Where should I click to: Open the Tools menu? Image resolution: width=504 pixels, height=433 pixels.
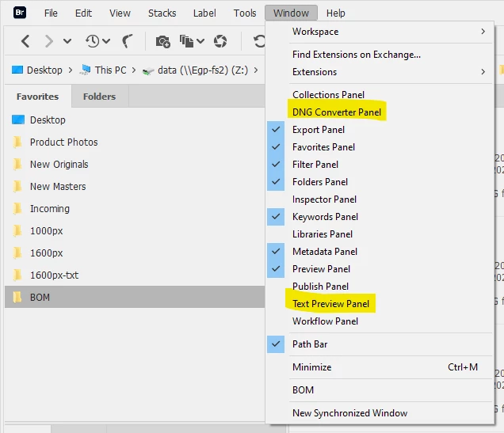[x=245, y=13]
